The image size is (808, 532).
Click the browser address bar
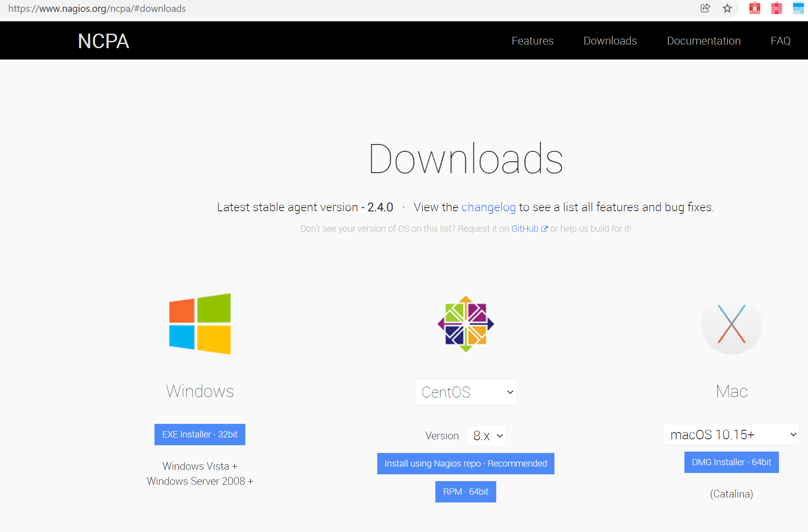[x=182, y=8]
